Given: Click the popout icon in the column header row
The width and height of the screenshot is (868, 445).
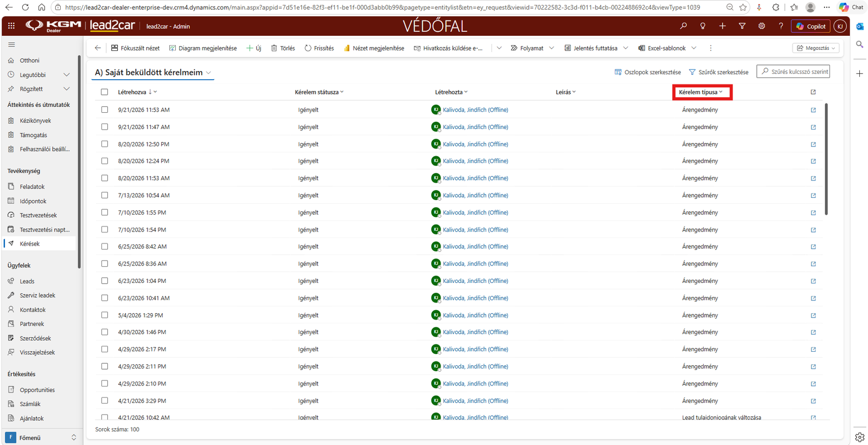Looking at the screenshot, I should pyautogui.click(x=813, y=92).
